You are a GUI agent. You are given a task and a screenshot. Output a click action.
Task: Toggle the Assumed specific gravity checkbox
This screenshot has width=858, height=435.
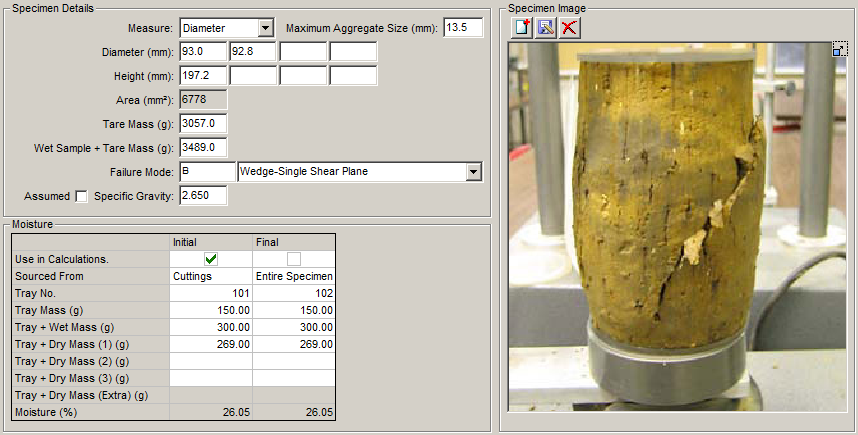tap(82, 196)
